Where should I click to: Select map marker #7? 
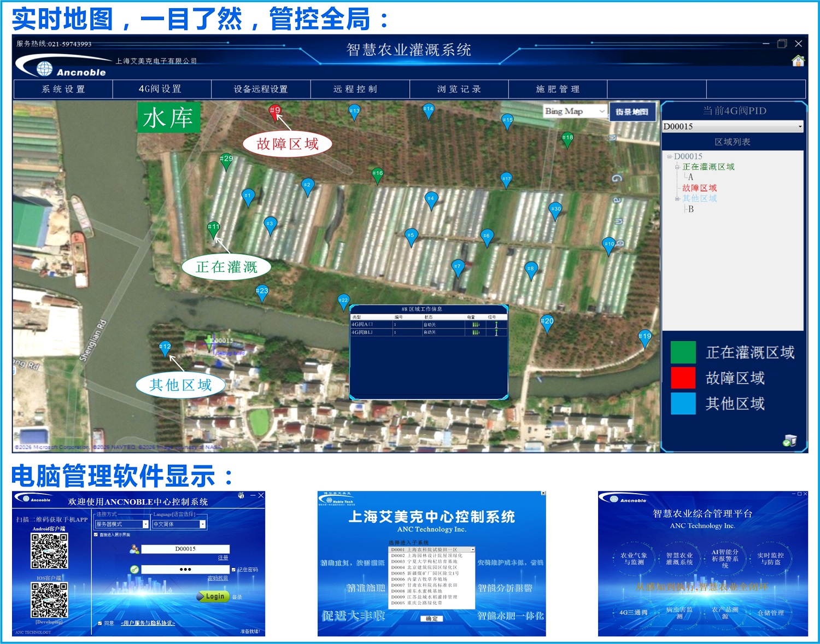click(458, 269)
